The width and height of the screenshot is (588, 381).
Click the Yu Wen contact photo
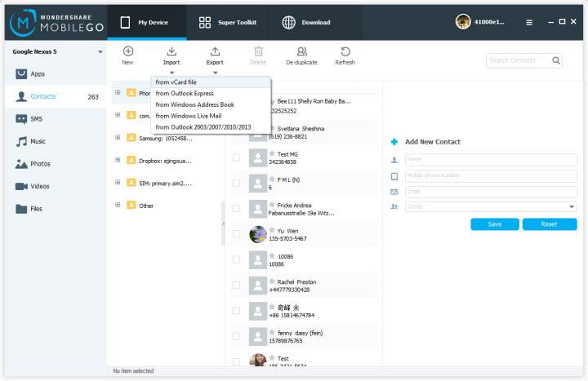click(258, 234)
